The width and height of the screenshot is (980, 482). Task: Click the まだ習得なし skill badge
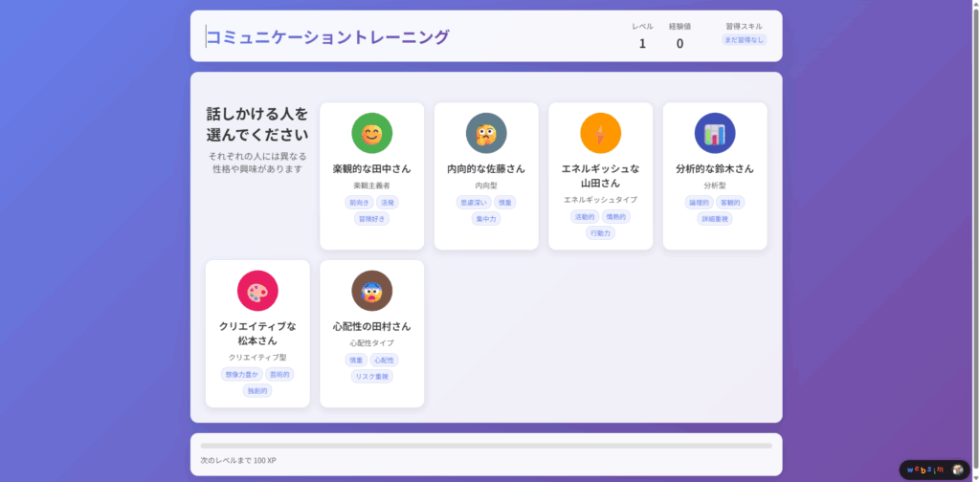[744, 40]
